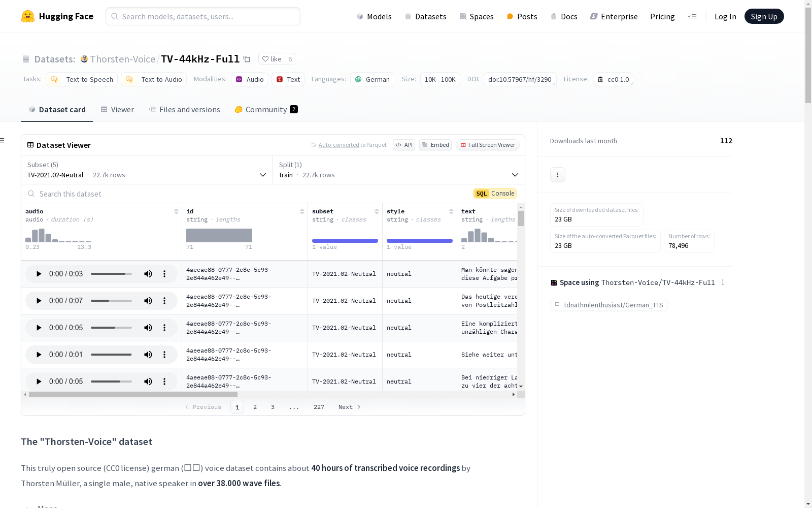This screenshot has height=508, width=812.
Task: Open the Thorsten-Voice author link
Action: click(123, 59)
